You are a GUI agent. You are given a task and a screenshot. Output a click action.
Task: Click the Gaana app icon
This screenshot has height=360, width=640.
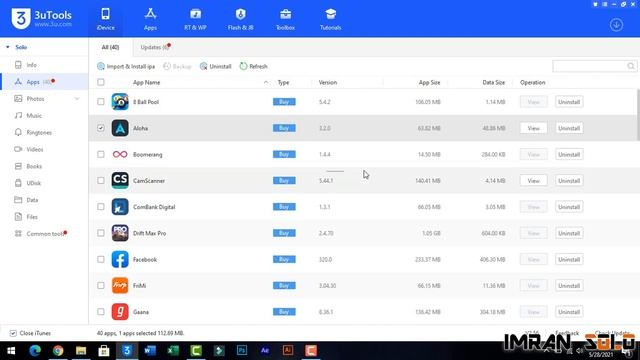pos(120,312)
